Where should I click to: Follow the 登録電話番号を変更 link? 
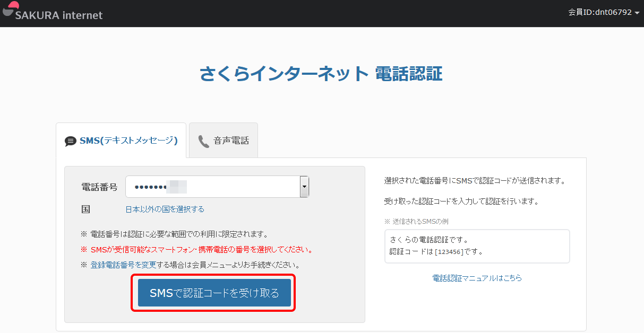[x=123, y=265]
